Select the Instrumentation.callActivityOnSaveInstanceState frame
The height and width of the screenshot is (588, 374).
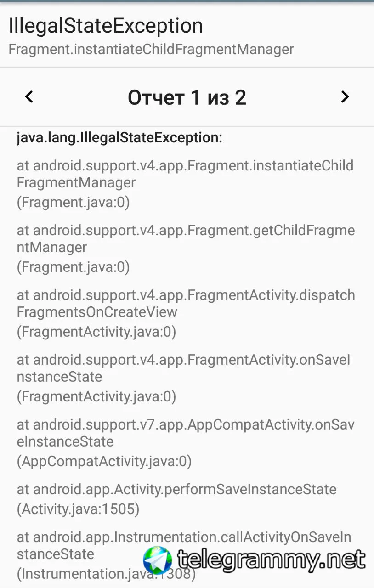(184, 546)
